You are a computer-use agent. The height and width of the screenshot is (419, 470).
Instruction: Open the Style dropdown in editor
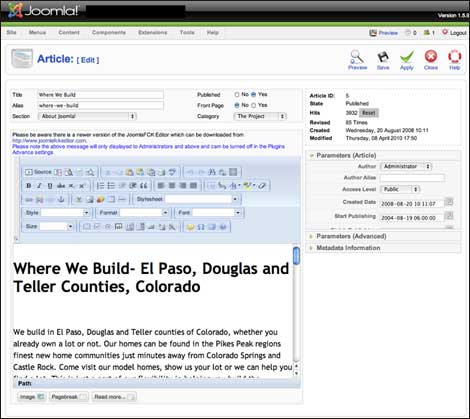(65, 213)
